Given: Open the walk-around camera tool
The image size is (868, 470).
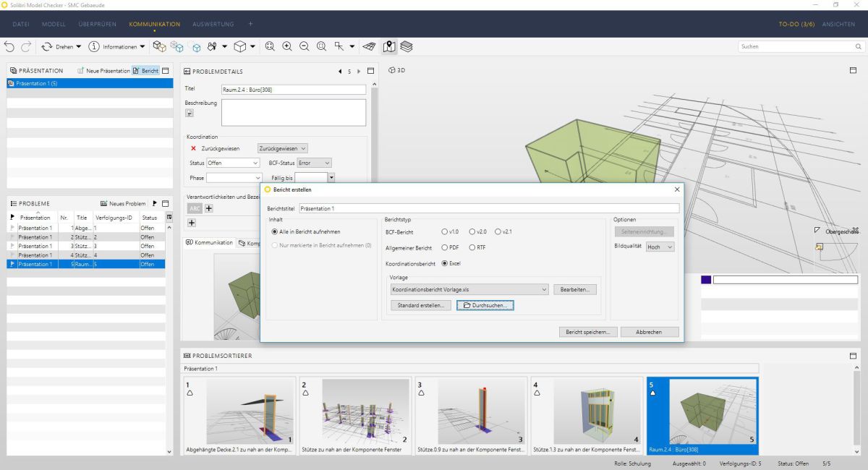Looking at the screenshot, I should (213, 46).
